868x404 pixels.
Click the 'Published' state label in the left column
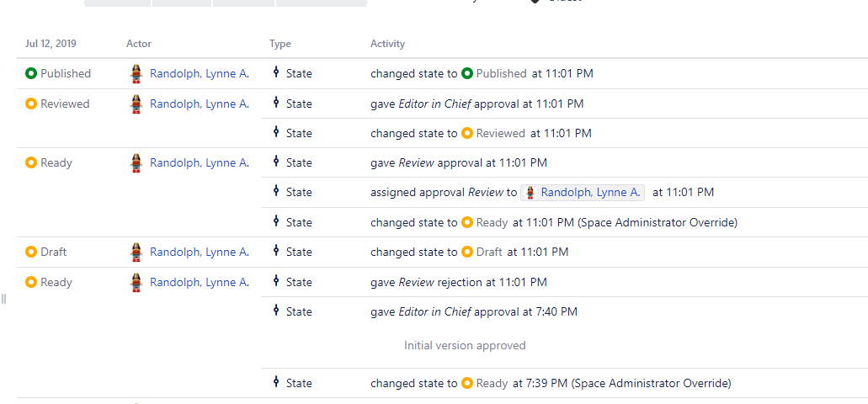click(x=66, y=73)
